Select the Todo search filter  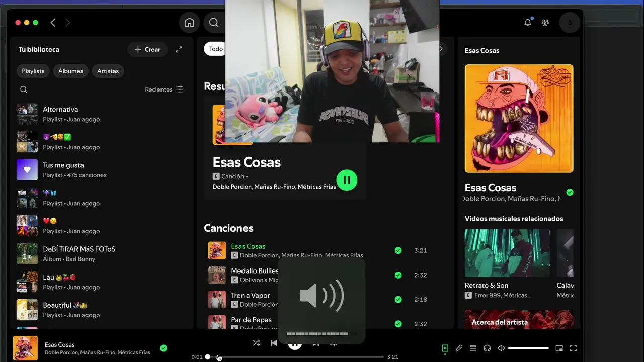point(215,49)
